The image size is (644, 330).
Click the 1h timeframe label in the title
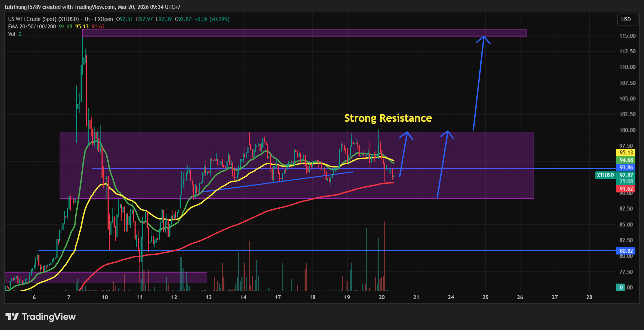(x=87, y=19)
